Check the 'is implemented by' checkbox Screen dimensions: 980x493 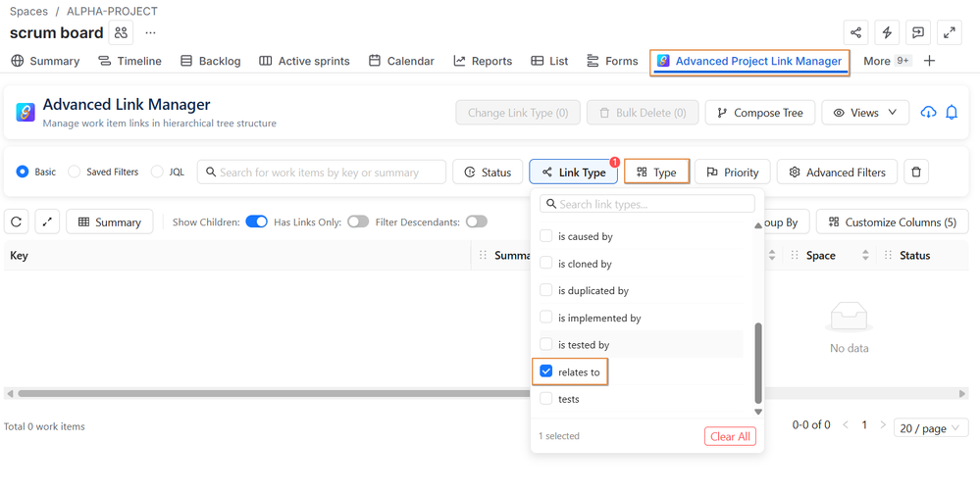pos(546,318)
